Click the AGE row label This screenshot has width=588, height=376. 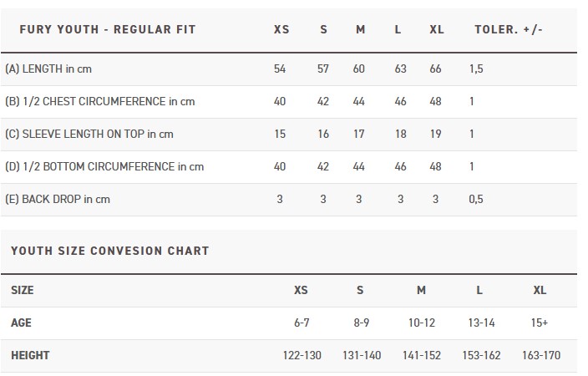[x=21, y=323]
